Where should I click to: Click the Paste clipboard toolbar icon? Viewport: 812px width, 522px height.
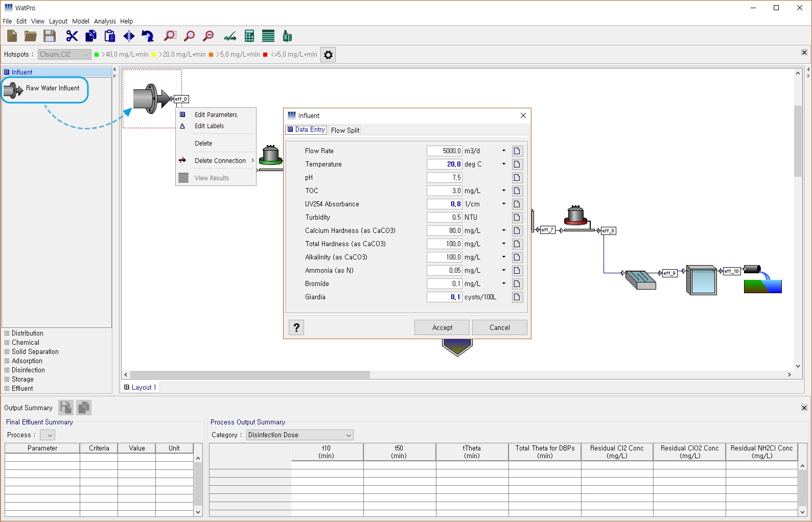click(x=110, y=36)
